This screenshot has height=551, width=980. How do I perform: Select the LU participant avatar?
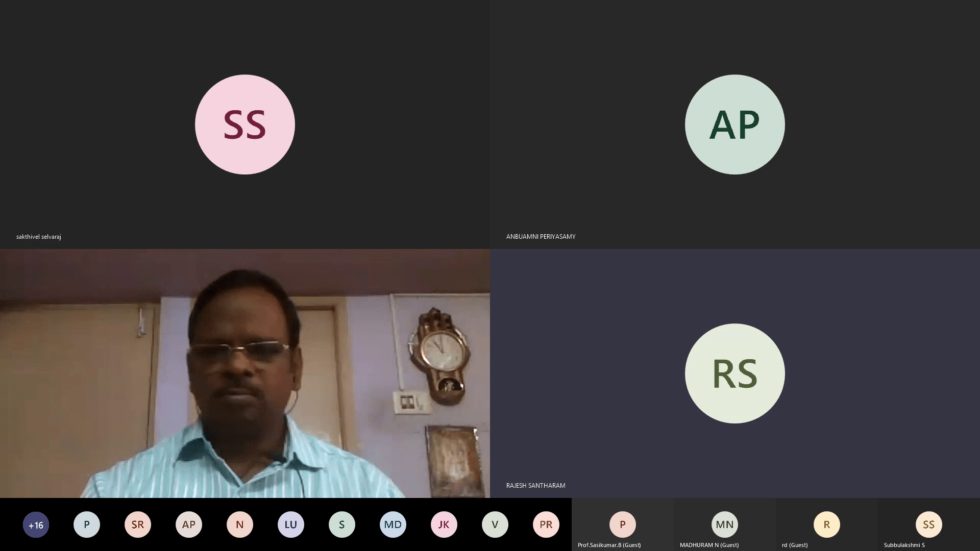click(x=291, y=524)
